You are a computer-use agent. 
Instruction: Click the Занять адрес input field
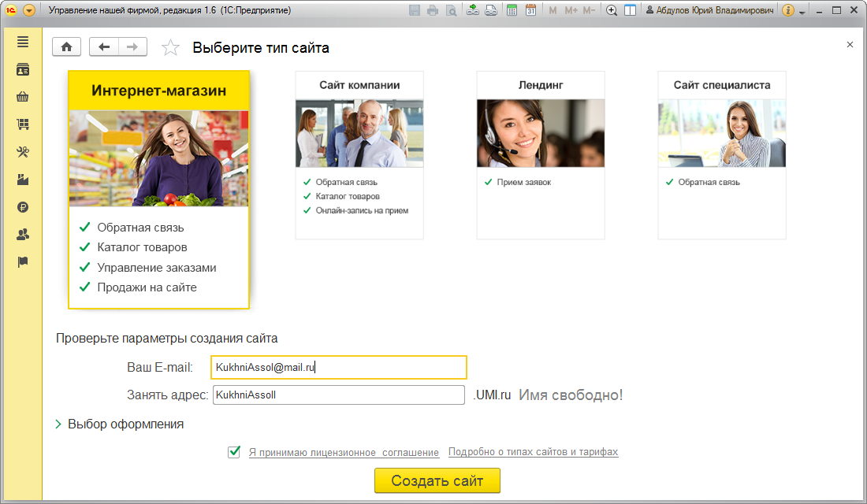coord(339,395)
